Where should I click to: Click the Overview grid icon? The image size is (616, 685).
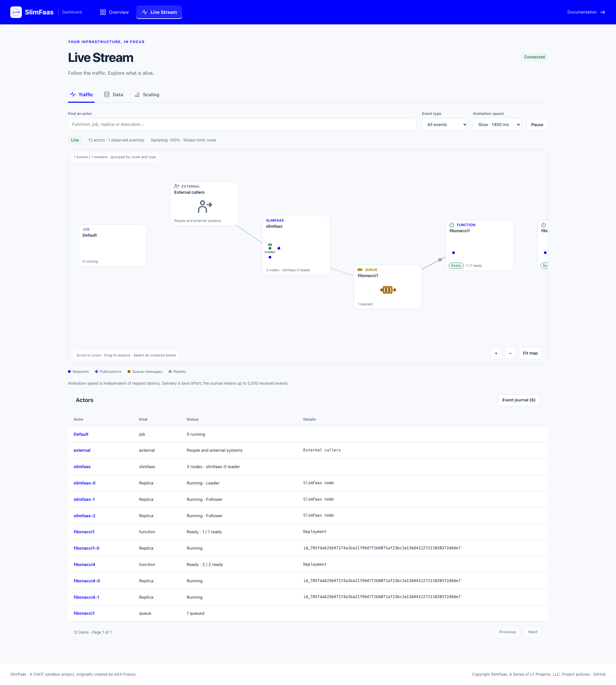tap(103, 12)
